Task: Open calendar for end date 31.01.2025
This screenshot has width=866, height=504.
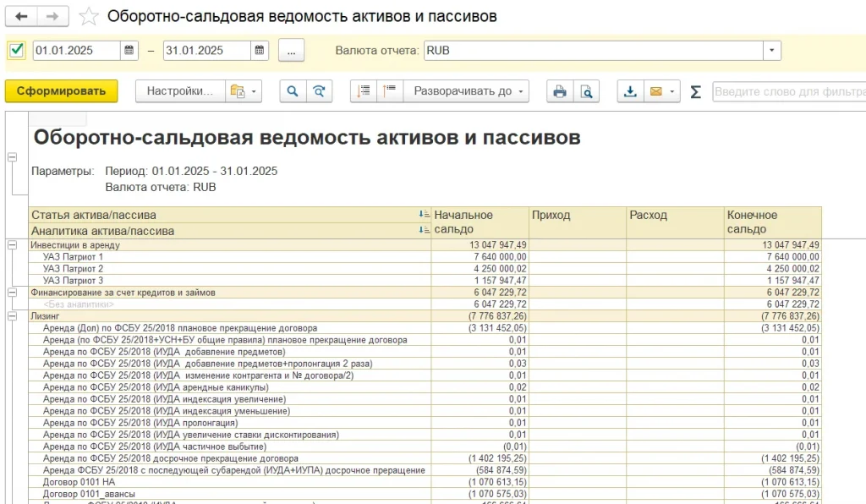Action: point(260,51)
